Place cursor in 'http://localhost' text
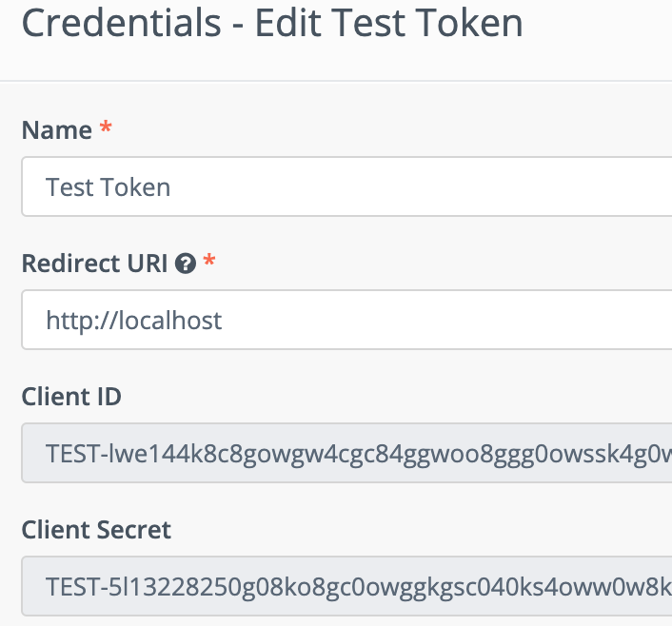Image resolution: width=672 pixels, height=626 pixels. [133, 321]
